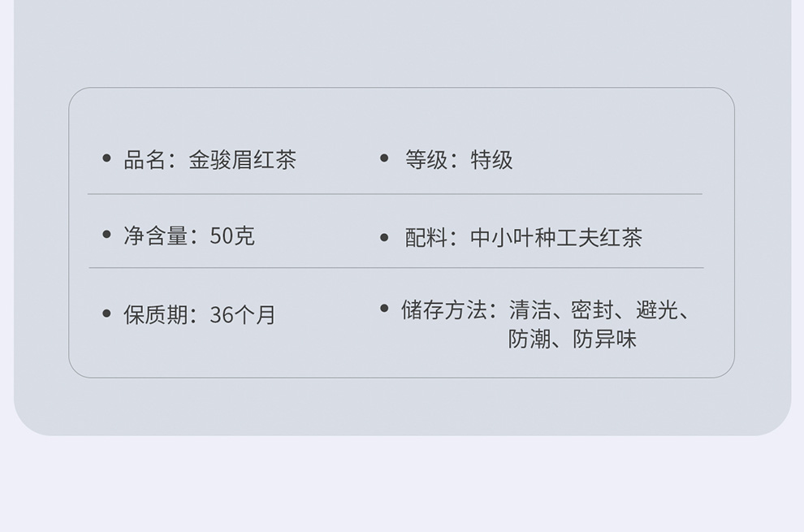Click the 配料 label text
Image resolution: width=804 pixels, height=532 pixels.
[426, 238]
